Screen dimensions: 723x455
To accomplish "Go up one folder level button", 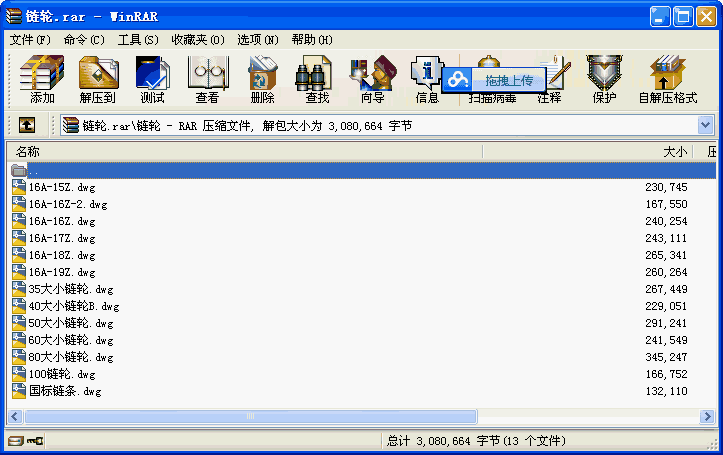I will (27, 125).
